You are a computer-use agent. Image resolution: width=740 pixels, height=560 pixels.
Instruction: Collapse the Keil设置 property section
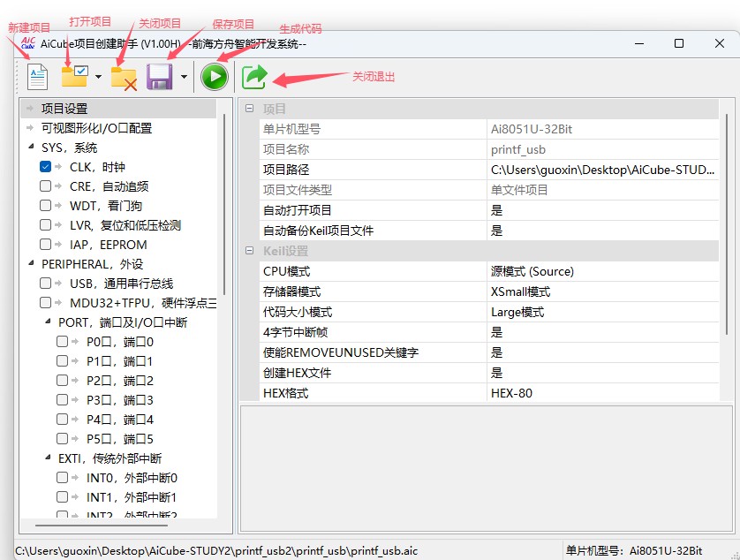(x=249, y=252)
